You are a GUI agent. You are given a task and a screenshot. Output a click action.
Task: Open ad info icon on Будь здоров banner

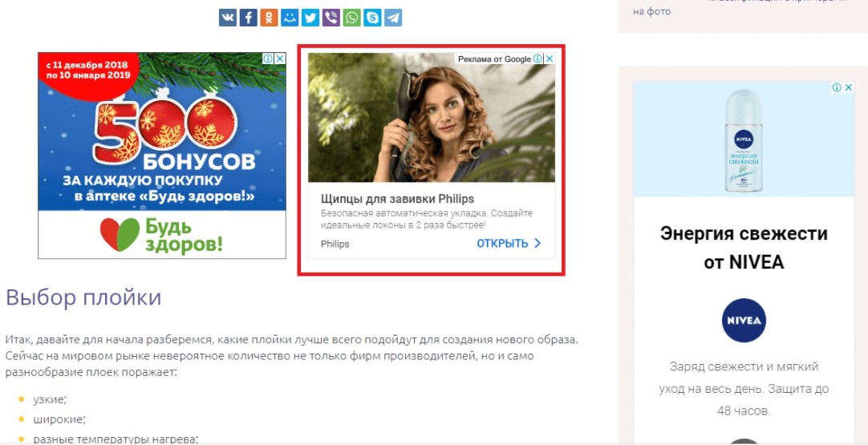(268, 58)
